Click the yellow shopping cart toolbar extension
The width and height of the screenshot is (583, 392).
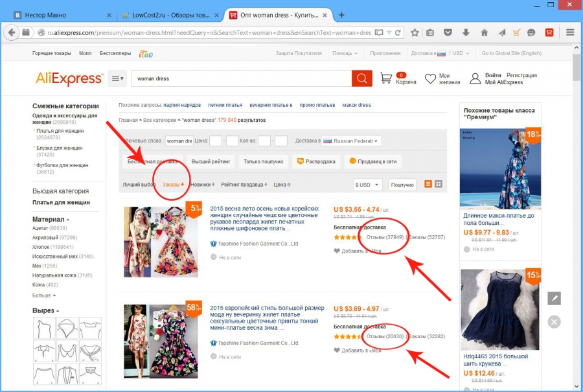pos(516,33)
